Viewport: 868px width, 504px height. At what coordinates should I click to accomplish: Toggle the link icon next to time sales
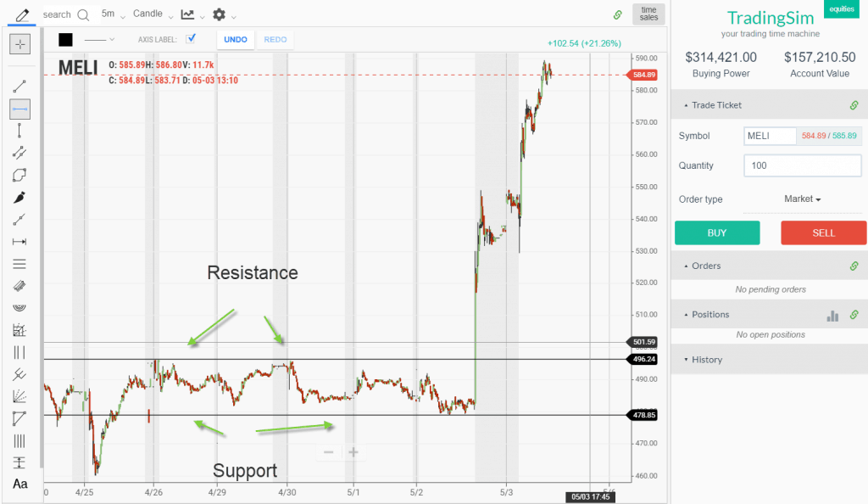[x=617, y=14]
